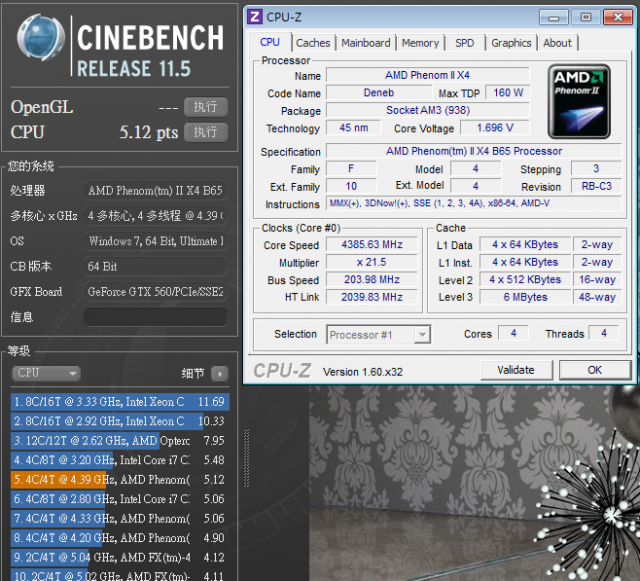Image resolution: width=640 pixels, height=581 pixels.
Task: Click the Instructions list with MMX(+), 3DNow!(+)
Action: [474, 203]
